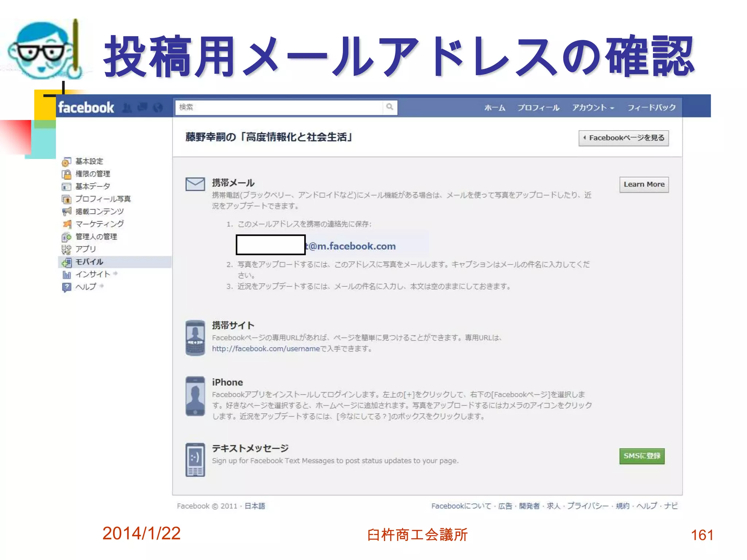Open マーケティング in the sidebar
The height and width of the screenshot is (560, 747).
[100, 224]
